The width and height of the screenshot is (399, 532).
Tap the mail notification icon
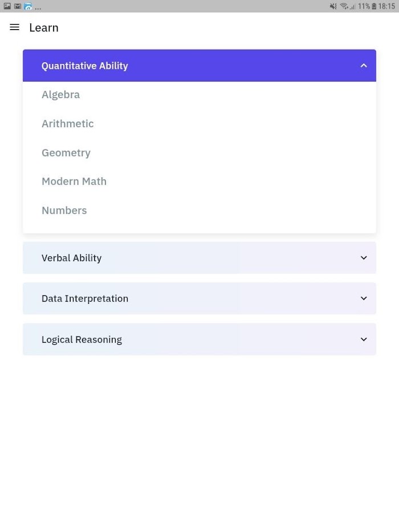[x=18, y=6]
